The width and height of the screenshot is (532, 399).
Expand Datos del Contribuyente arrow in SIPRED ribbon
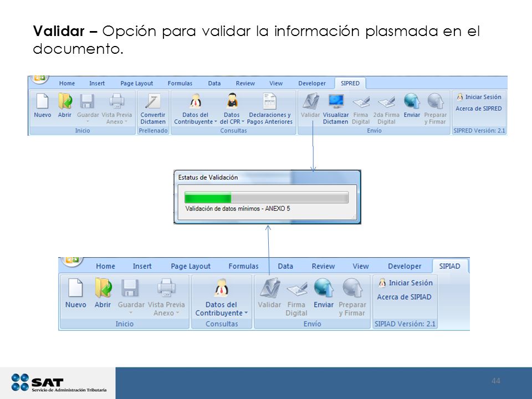pos(216,121)
